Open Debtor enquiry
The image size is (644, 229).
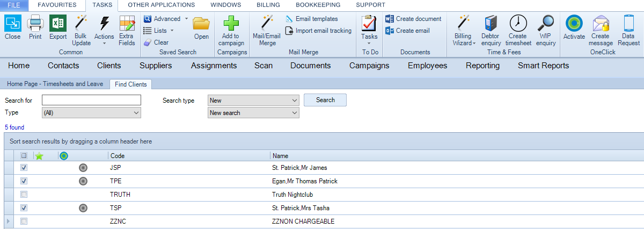tap(491, 30)
